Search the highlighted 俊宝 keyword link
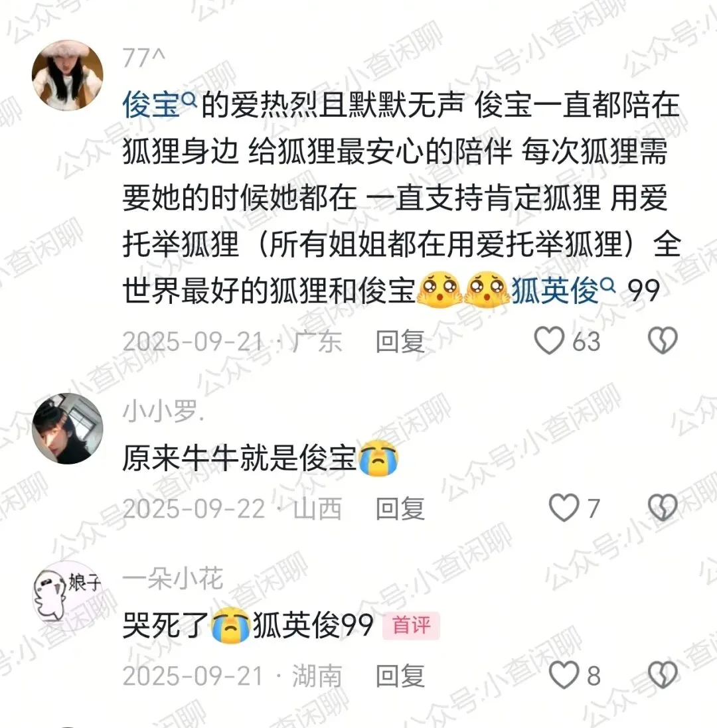The image size is (717, 728). click(x=160, y=104)
